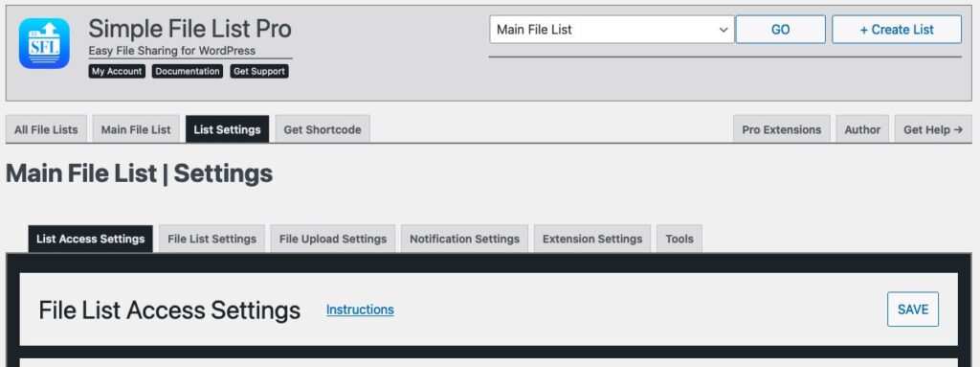The image size is (980, 367).
Task: Open the File Upload Settings tab
Action: (333, 239)
